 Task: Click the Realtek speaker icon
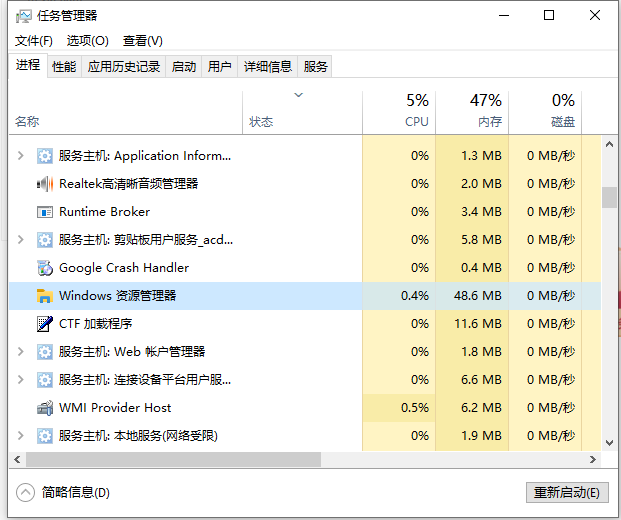[45, 184]
